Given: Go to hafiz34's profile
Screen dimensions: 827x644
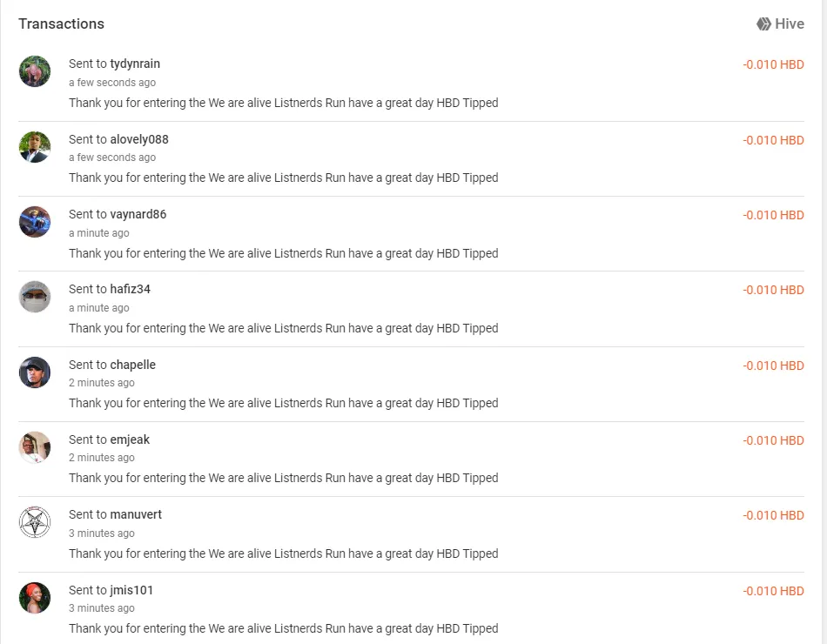Looking at the screenshot, I should [130, 289].
